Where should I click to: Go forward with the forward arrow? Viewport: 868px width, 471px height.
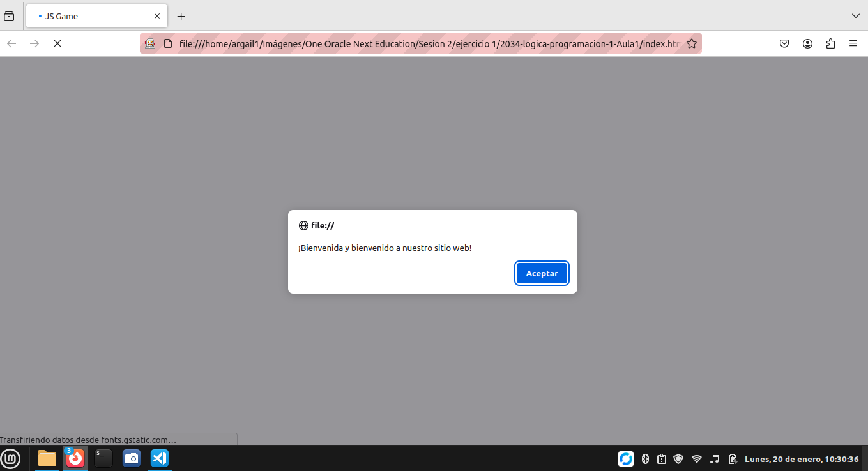34,43
